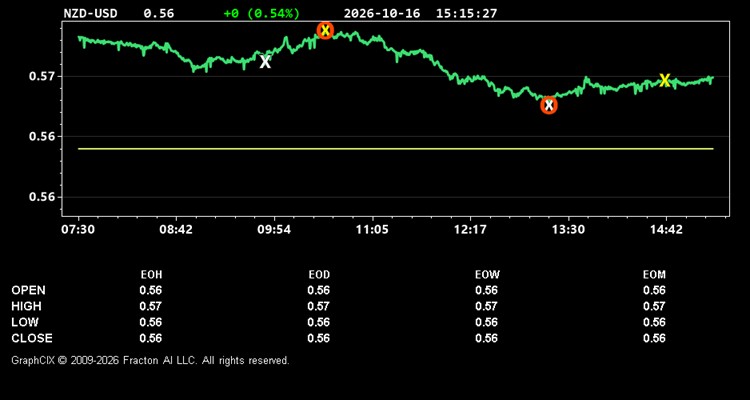Screen dimensions: 750x400
Task: Click the EOW LOW value 0.56
Action: (x=486, y=322)
